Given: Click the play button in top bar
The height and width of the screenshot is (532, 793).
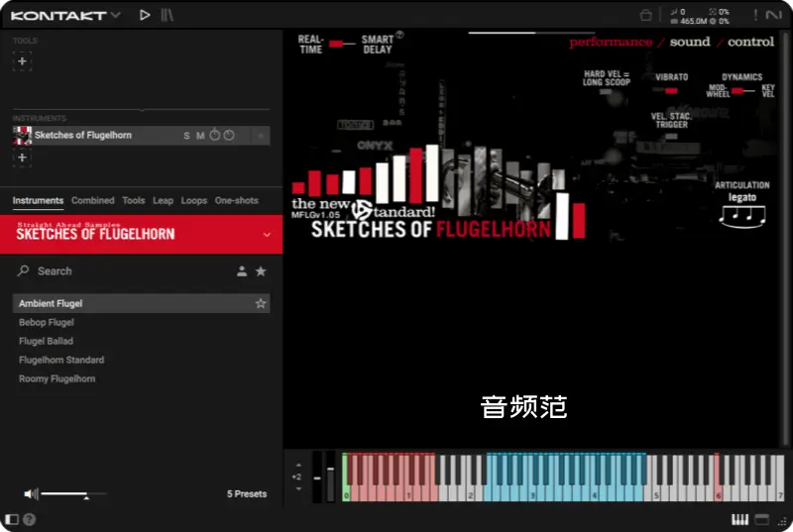Looking at the screenshot, I should (145, 15).
